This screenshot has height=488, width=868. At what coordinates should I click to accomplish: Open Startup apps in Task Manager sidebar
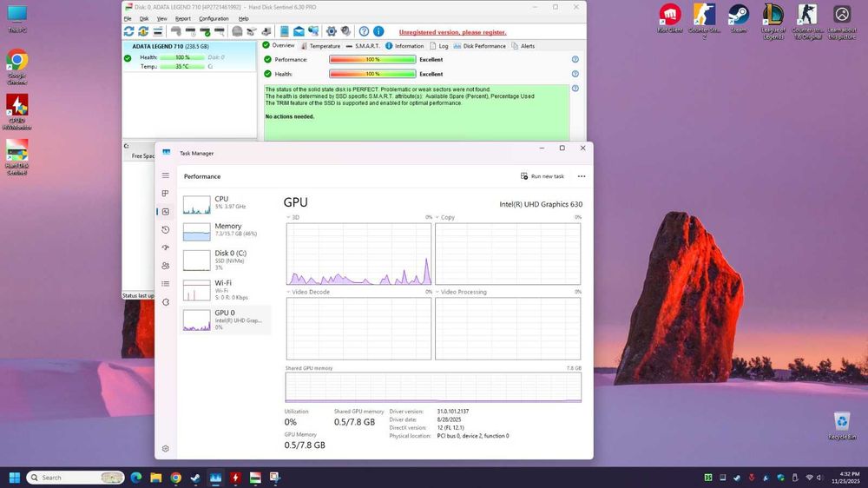(x=166, y=247)
